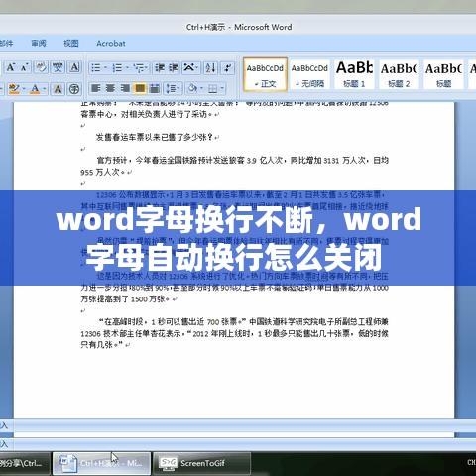Open the Borders dropdown arrow

pyautogui.click(x=222, y=88)
